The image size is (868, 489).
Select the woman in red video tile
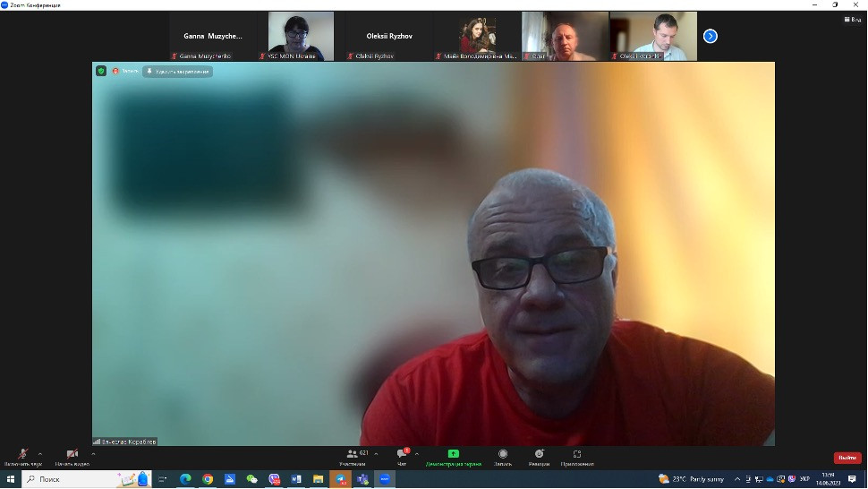[477, 36]
